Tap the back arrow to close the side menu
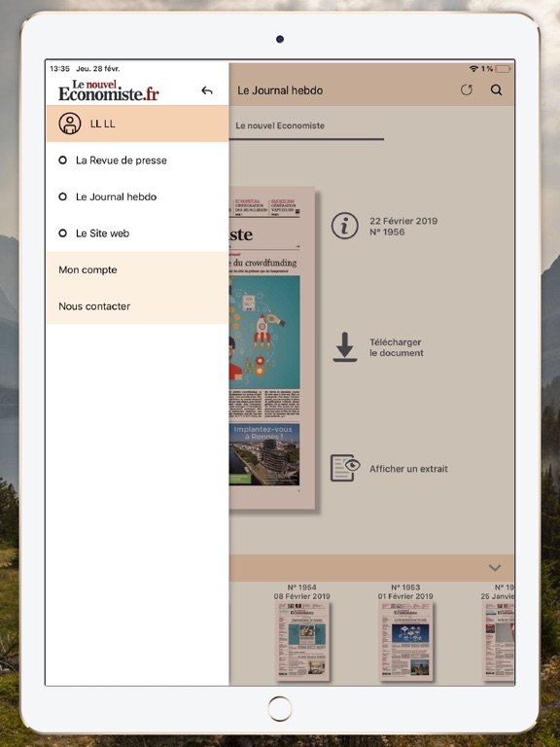Screen dimensions: 560x747 [x=207, y=90]
